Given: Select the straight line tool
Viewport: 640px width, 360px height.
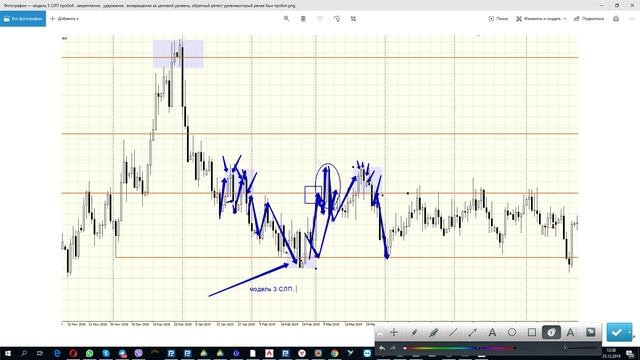Looking at the screenshot, I should tap(453, 333).
